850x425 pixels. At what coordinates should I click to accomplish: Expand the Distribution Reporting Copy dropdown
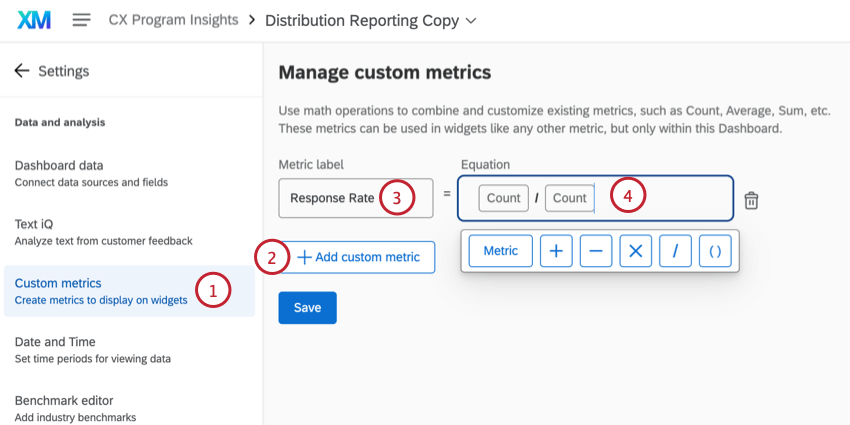471,20
